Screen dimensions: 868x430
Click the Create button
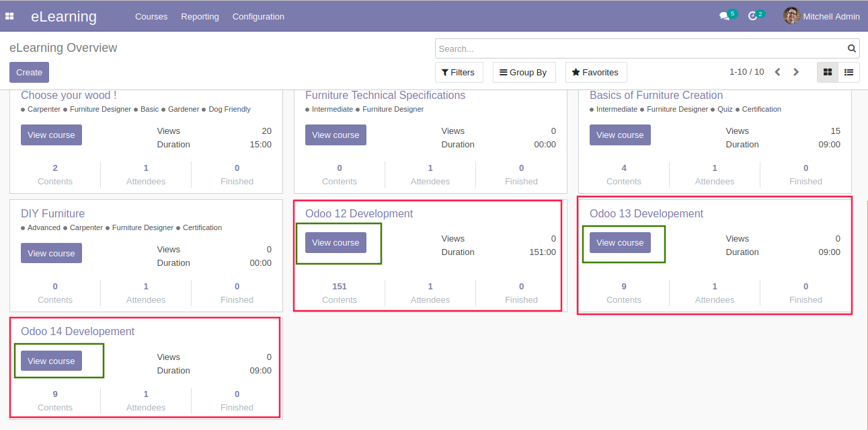pos(29,72)
